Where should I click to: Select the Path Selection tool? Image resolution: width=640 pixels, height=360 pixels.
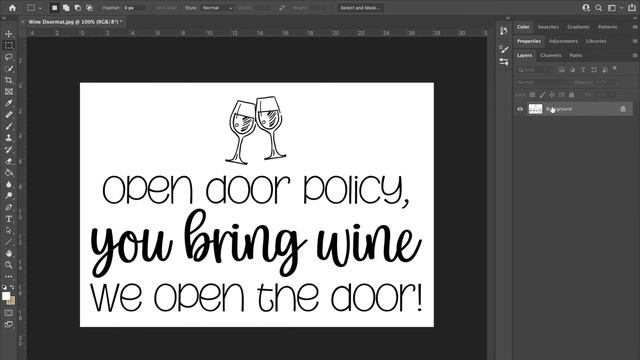9,230
